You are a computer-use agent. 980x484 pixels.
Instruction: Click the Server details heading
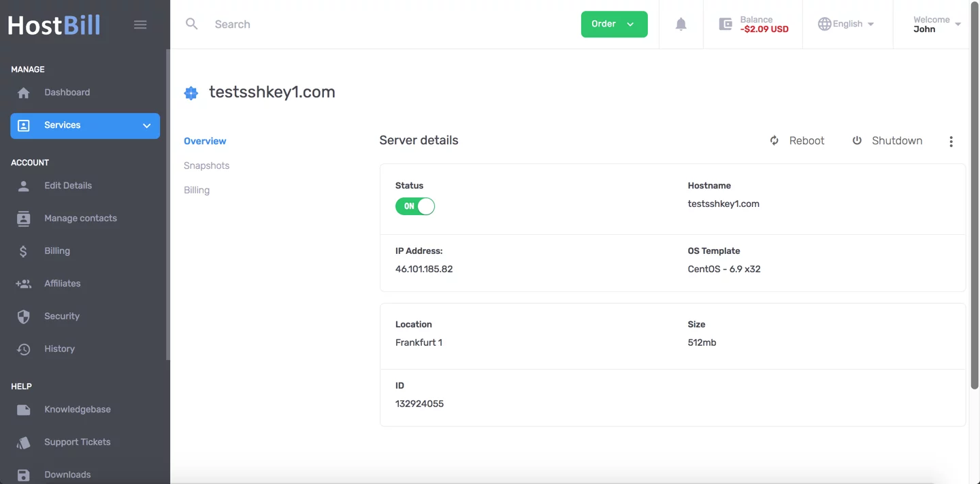(419, 140)
